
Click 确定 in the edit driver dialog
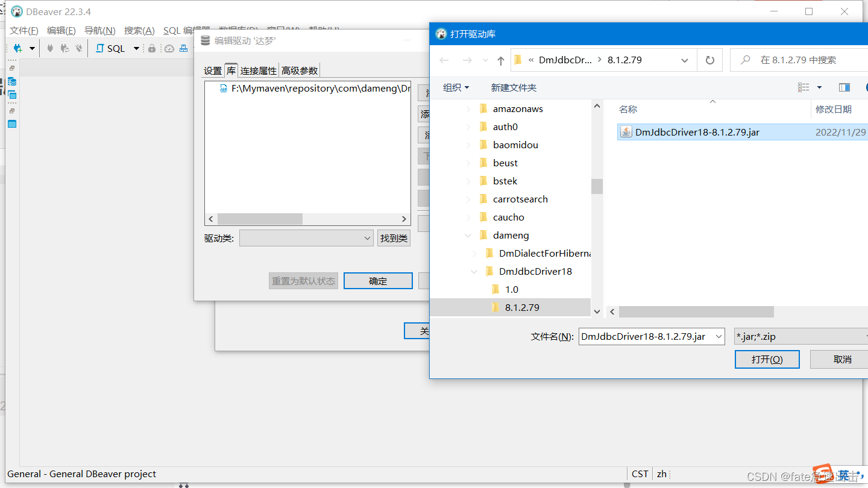click(378, 281)
